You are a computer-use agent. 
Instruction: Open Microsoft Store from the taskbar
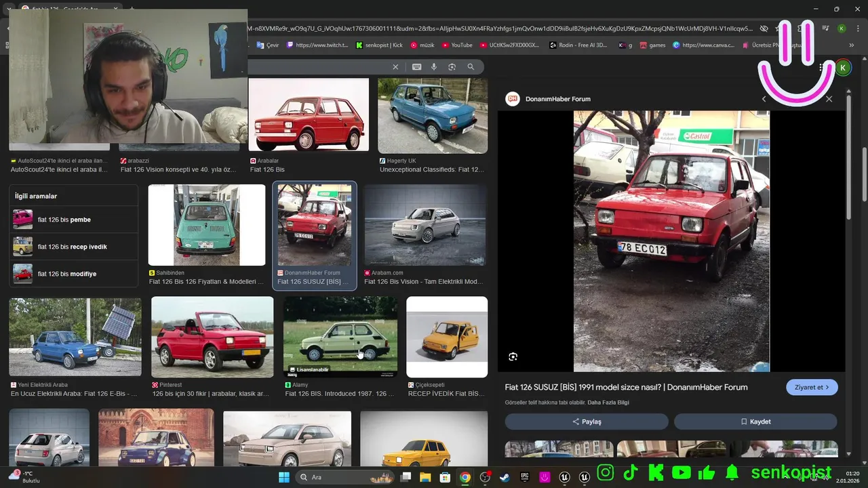[445, 477]
